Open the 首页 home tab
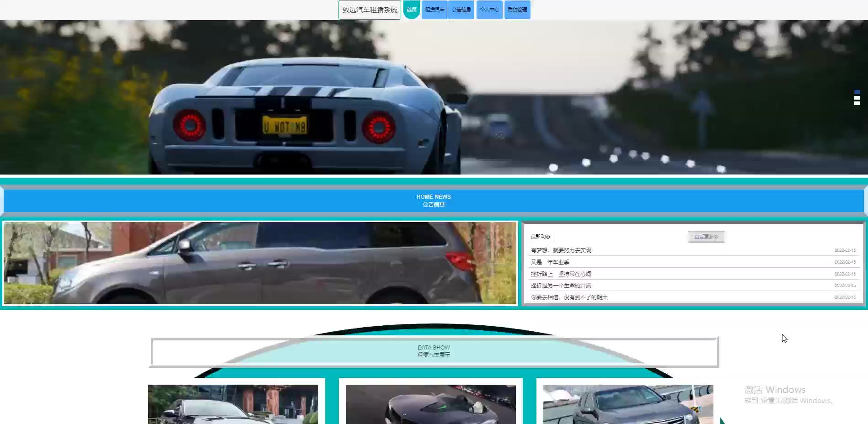 (x=411, y=10)
